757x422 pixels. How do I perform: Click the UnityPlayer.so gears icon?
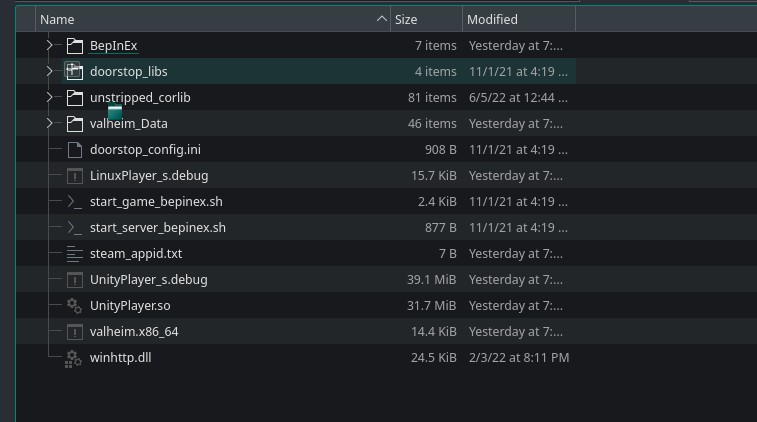point(74,306)
